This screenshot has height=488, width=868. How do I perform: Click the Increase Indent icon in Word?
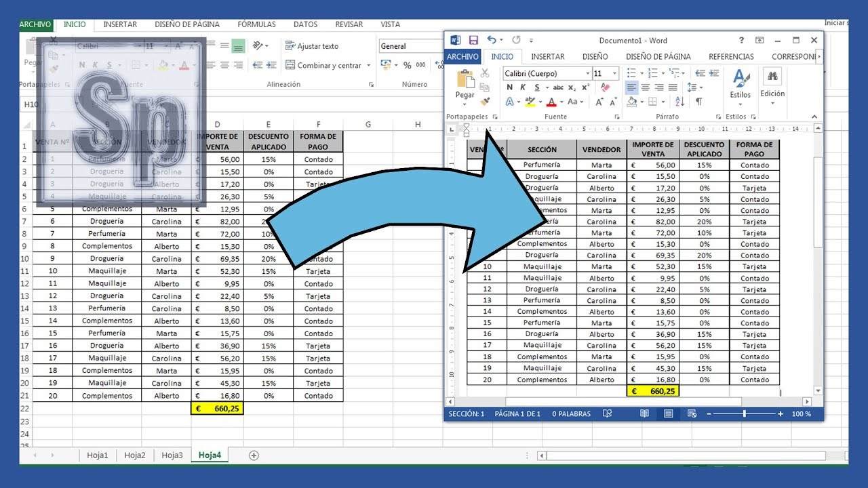(715, 73)
